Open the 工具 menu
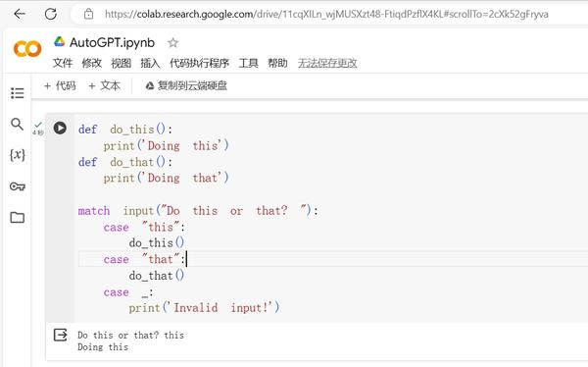588x367 pixels. pyautogui.click(x=248, y=63)
